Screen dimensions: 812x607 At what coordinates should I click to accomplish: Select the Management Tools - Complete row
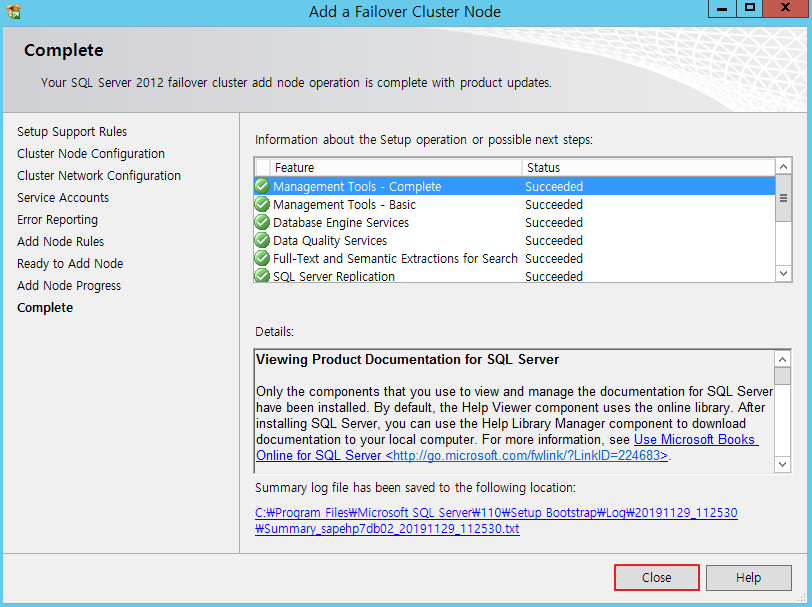[x=515, y=186]
